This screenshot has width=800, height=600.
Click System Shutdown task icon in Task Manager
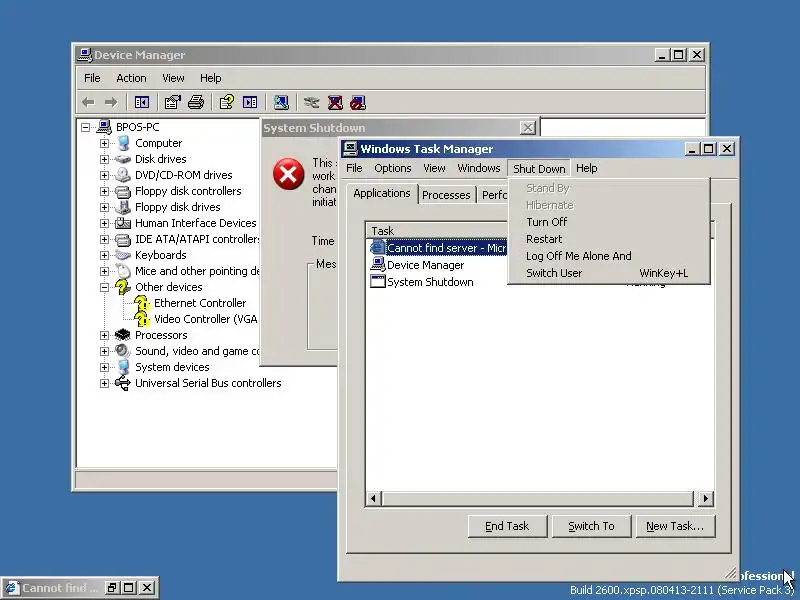[378, 282]
